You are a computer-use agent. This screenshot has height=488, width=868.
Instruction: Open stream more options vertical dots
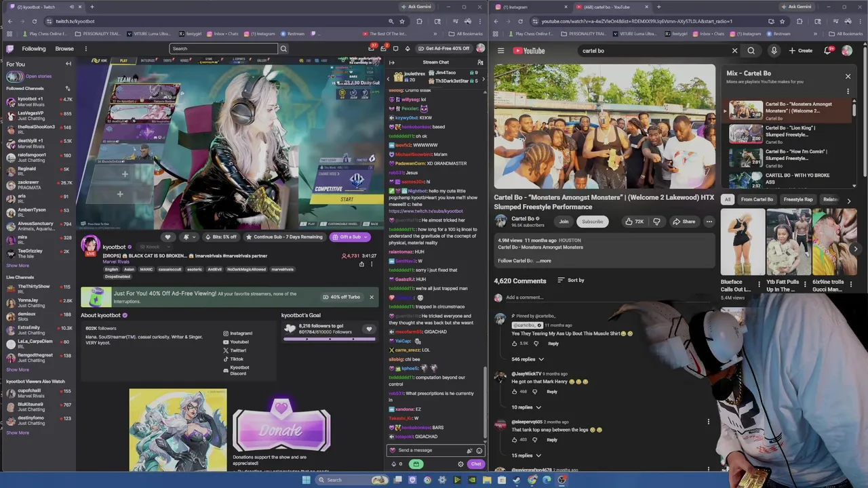click(x=371, y=264)
